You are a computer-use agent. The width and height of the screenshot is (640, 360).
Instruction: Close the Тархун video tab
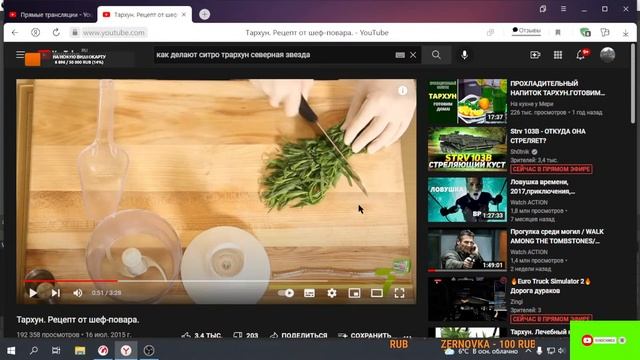point(184,14)
